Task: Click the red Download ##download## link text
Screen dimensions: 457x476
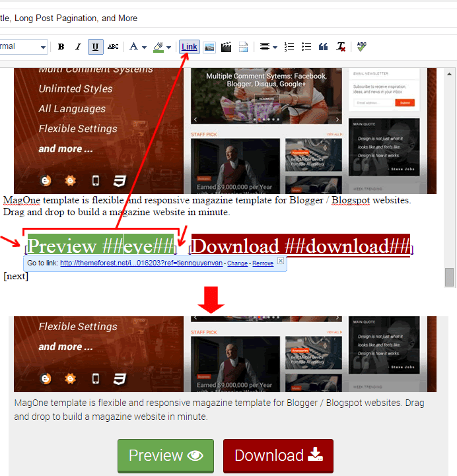Action: pos(300,246)
